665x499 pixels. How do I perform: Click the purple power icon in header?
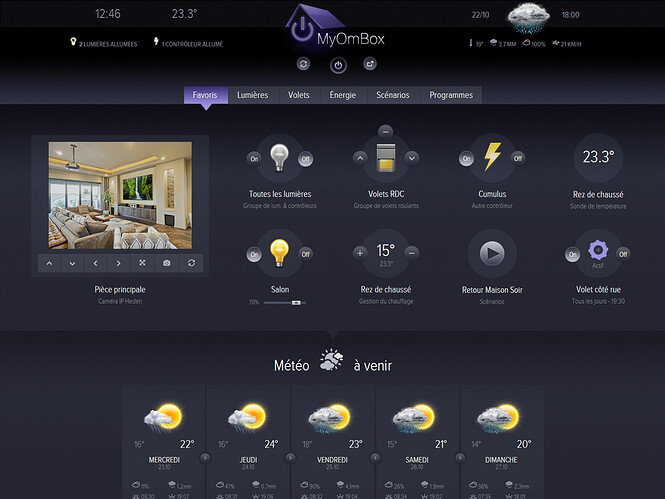pos(338,65)
